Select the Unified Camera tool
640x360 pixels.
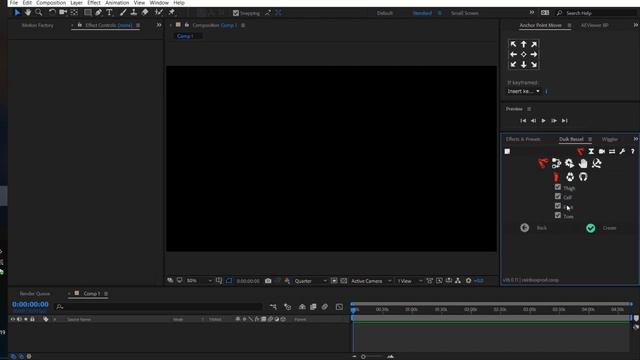[63, 13]
